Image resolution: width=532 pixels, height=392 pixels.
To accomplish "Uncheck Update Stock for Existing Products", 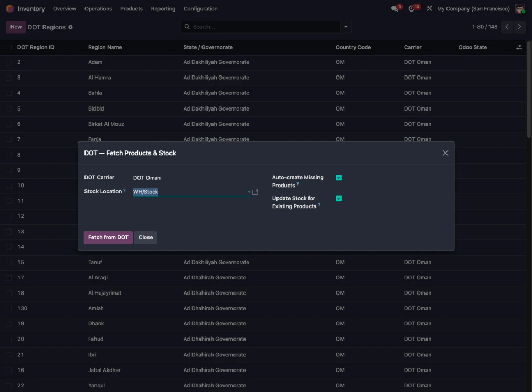I will [338, 199].
